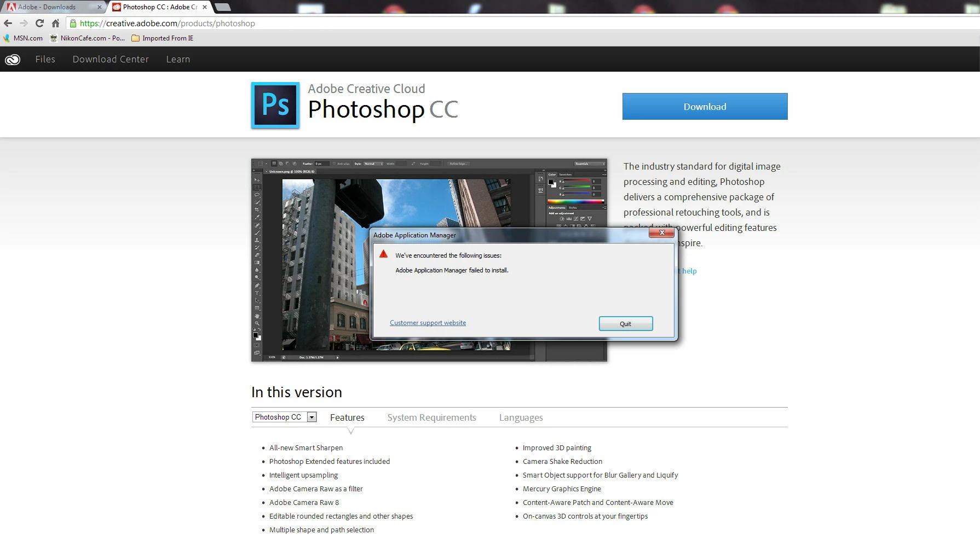Viewport: 980px width, 552px height.
Task: Click the red warning triangle icon
Action: tap(383, 254)
